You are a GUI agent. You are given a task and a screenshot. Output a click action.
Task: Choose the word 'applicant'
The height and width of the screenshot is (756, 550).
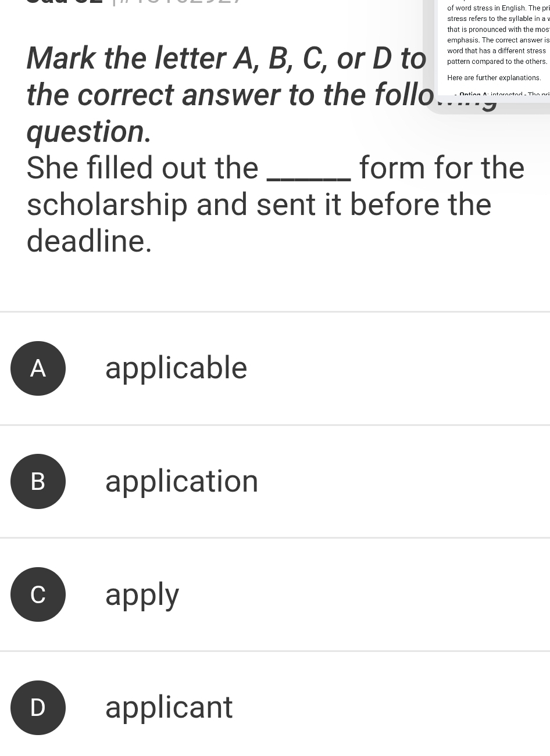[169, 707]
